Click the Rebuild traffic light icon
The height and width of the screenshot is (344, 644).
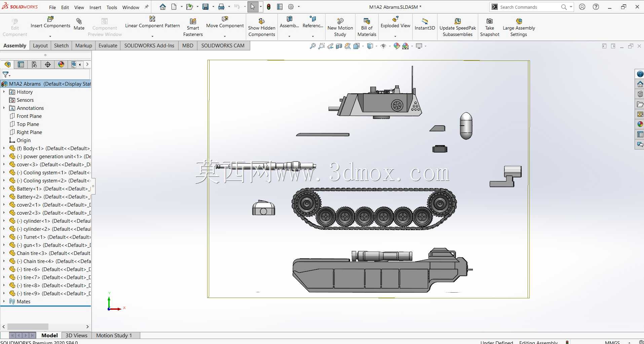pos(269,7)
